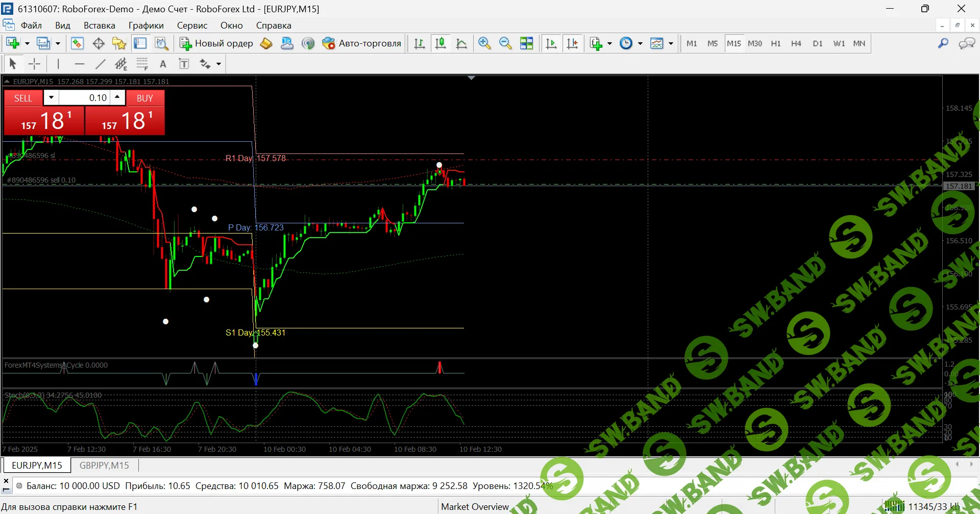The height and width of the screenshot is (514, 980).
Task: Expand the indicators list dropdown arrow
Action: click(609, 44)
